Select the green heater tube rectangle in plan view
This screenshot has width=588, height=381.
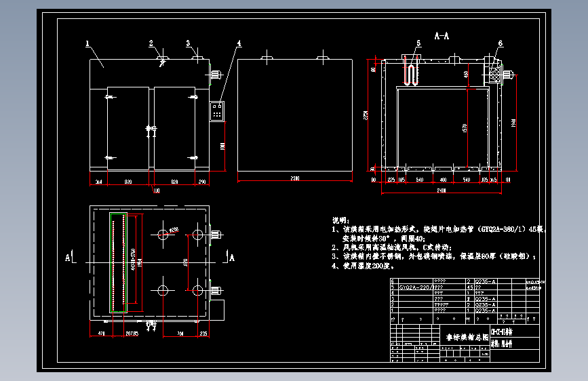pos(118,262)
